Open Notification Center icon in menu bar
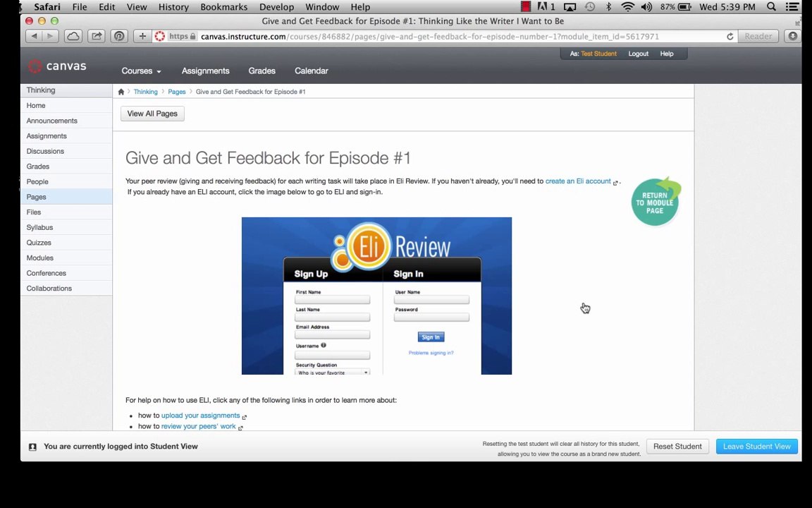The width and height of the screenshot is (812, 508). click(792, 7)
